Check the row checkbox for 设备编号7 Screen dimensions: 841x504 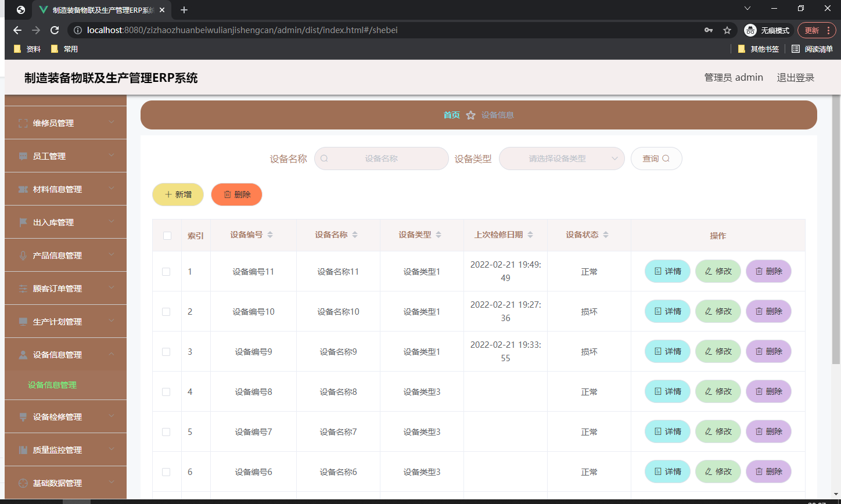[x=166, y=432]
